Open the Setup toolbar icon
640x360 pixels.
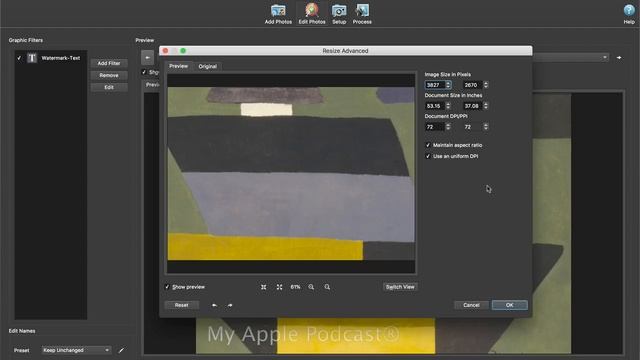tap(339, 14)
